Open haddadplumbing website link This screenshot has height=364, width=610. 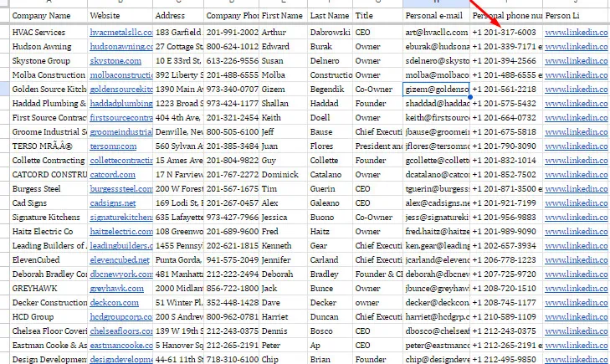pos(121,104)
